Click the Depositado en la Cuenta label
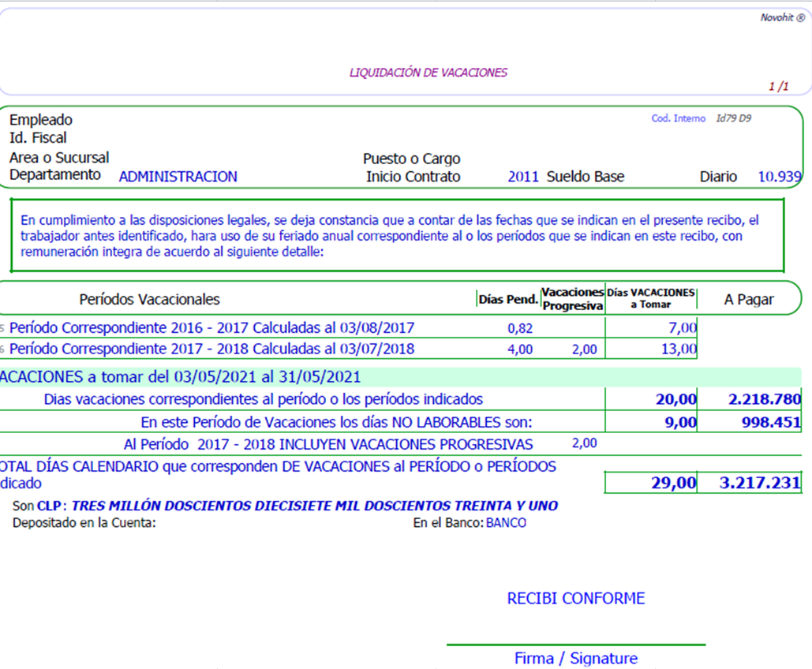The image size is (812, 669). [x=84, y=523]
